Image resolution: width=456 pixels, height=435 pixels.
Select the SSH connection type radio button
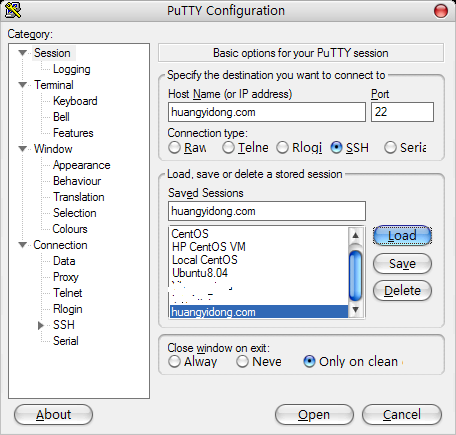pyautogui.click(x=336, y=147)
